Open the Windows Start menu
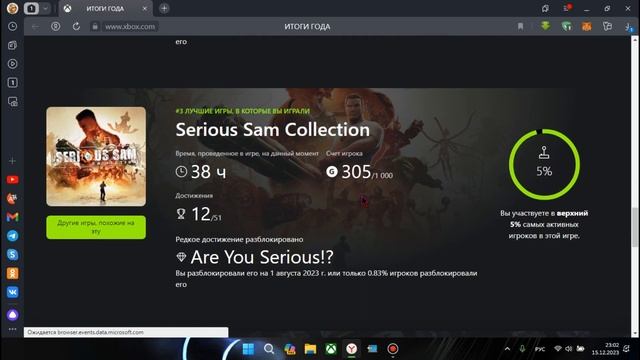This screenshot has width=640, height=360. click(x=248, y=349)
